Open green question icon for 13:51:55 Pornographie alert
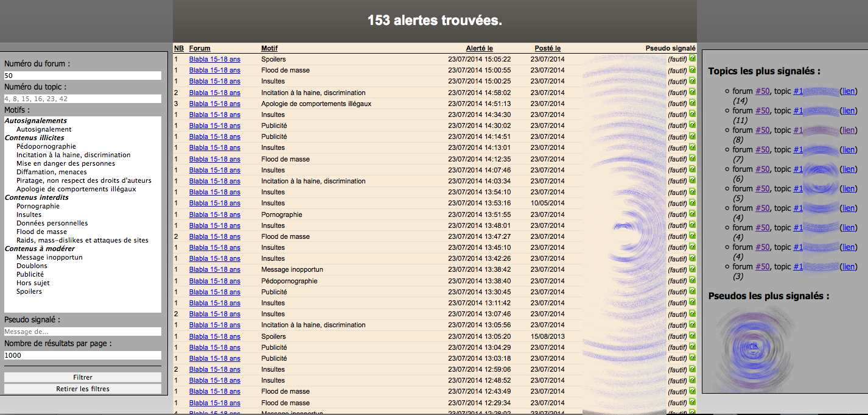Viewport: 868px width, 415px height. point(692,215)
